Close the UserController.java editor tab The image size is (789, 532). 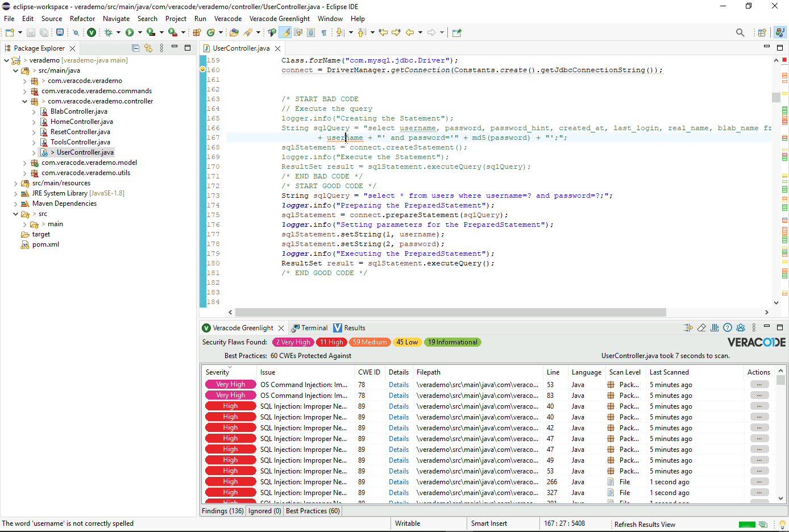[277, 48]
